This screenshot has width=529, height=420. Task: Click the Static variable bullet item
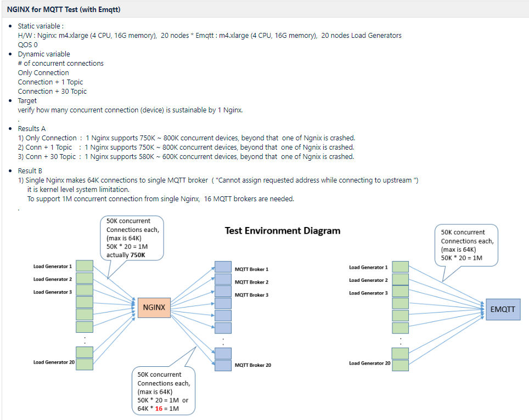click(x=42, y=26)
